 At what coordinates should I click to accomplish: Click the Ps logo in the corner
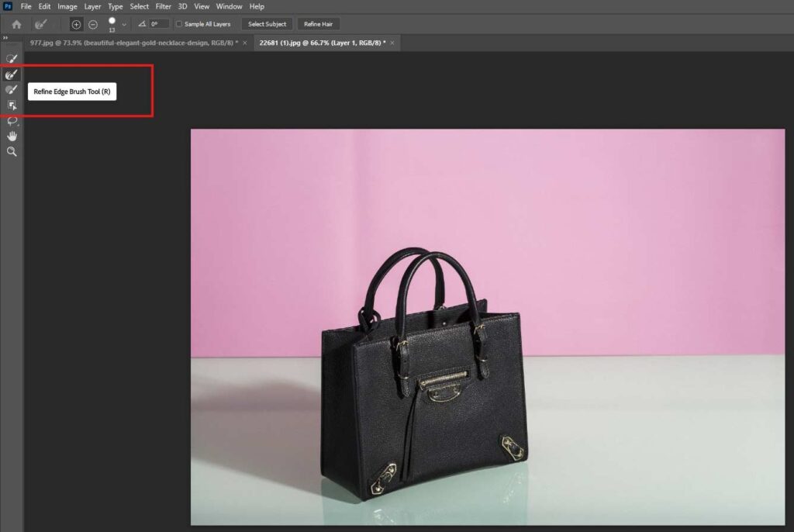9,6
